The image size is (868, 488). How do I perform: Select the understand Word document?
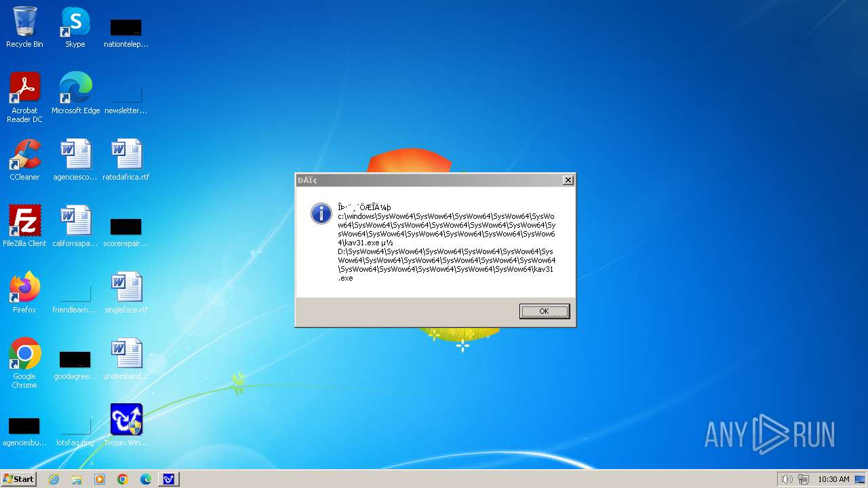(x=126, y=359)
